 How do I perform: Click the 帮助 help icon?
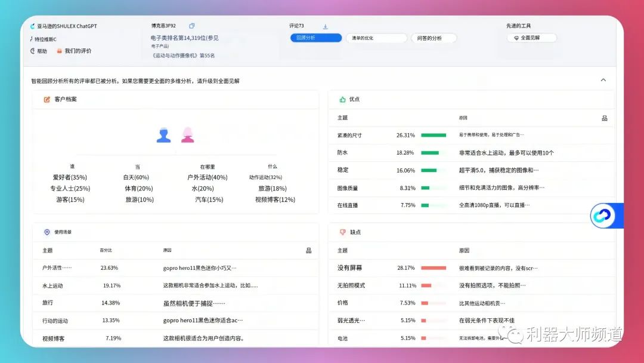point(33,51)
